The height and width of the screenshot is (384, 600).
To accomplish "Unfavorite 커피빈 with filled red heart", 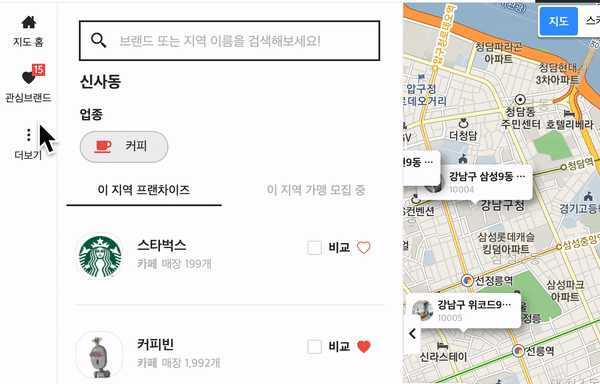I will pos(364,347).
